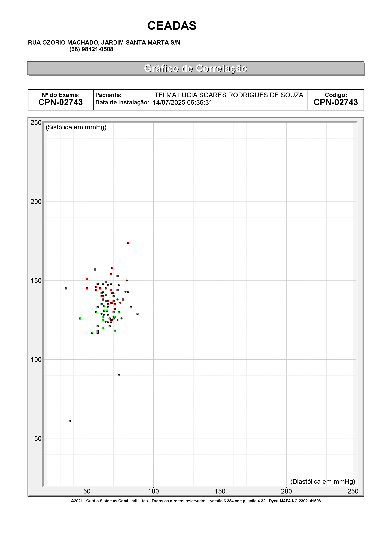Select code CPN-02743 under Código

(336, 102)
